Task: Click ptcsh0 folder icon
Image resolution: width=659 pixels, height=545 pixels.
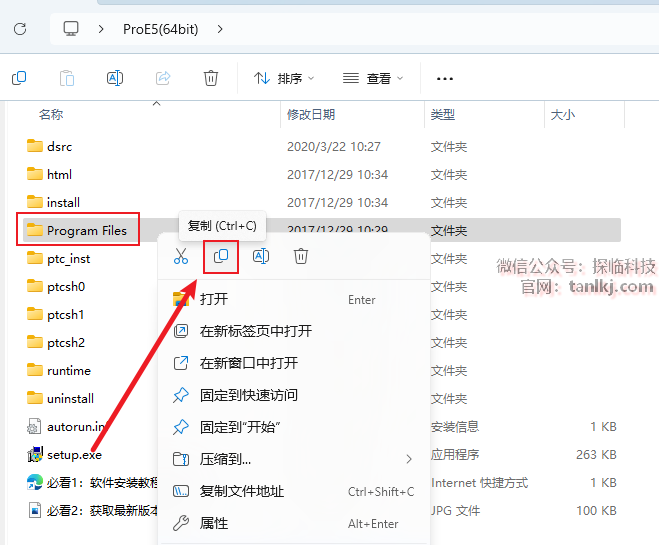Action: click(x=34, y=286)
